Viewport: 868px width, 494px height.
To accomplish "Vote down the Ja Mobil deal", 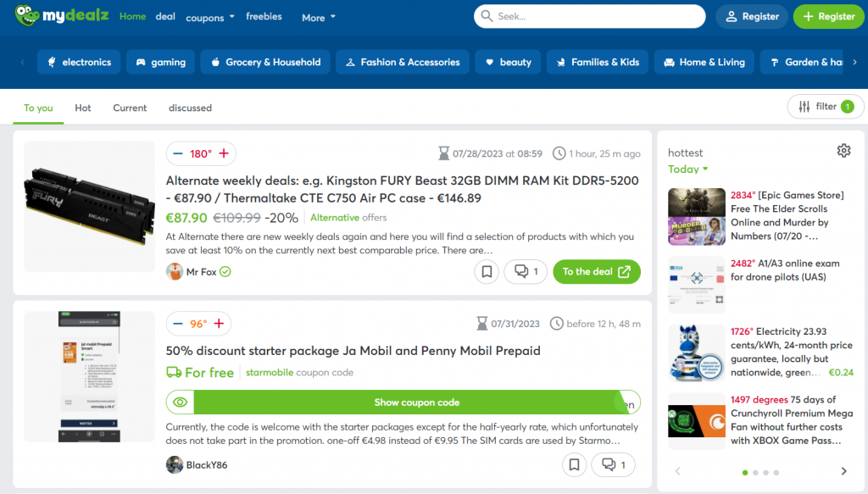I will tap(178, 324).
